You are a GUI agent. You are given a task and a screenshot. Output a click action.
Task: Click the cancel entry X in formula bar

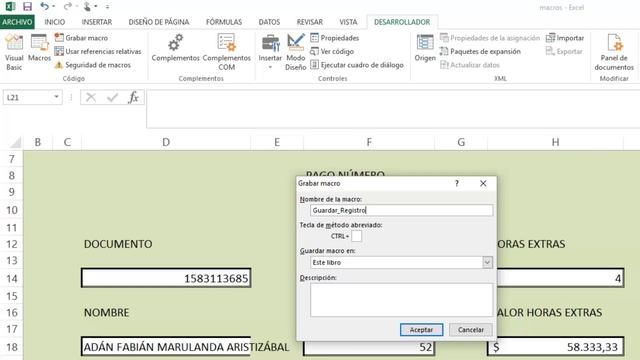click(x=91, y=98)
